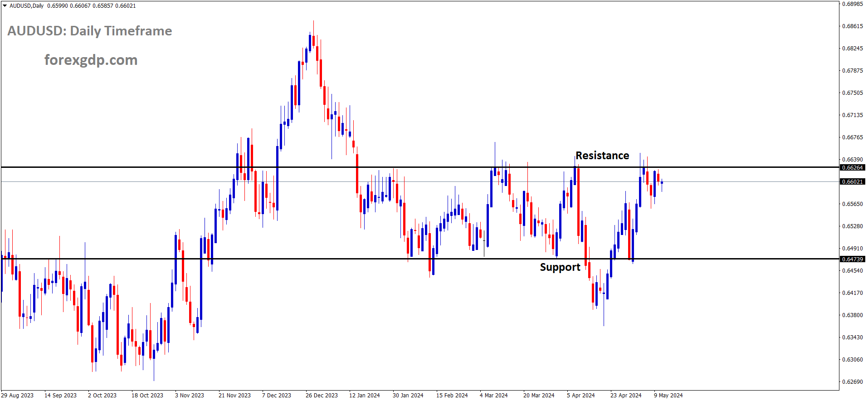Click the Support label on the chart
This screenshot has width=868, height=401.
[x=560, y=267]
